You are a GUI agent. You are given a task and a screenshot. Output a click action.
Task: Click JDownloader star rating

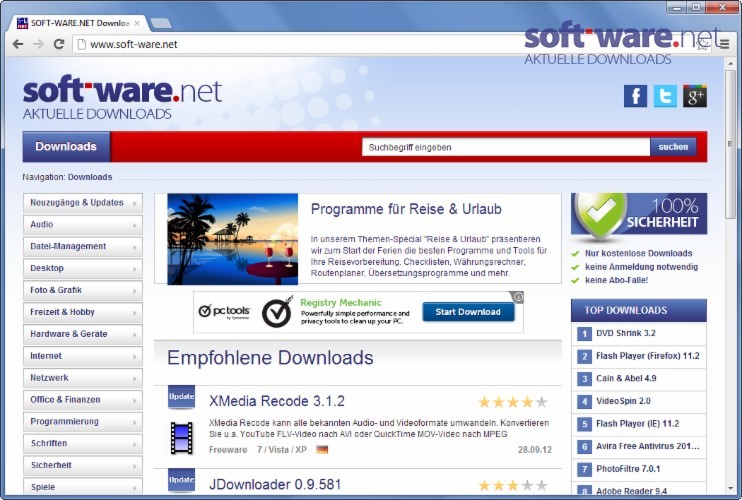pyautogui.click(x=513, y=485)
